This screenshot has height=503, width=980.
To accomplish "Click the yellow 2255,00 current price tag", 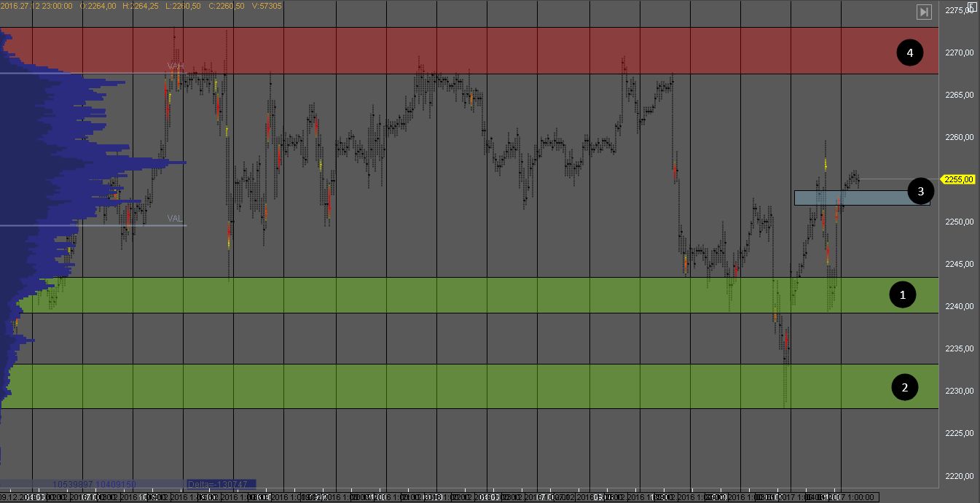I will pos(957,179).
